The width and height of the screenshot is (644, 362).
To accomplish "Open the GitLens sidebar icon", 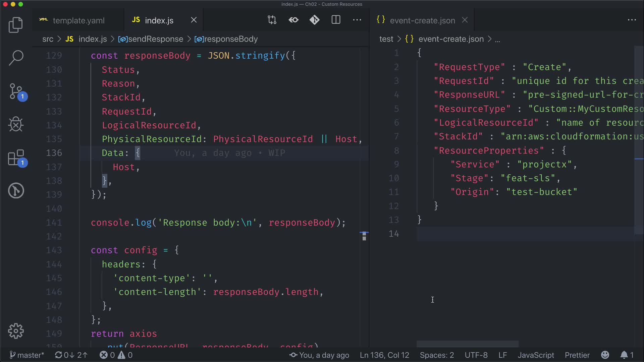I will (x=16, y=190).
